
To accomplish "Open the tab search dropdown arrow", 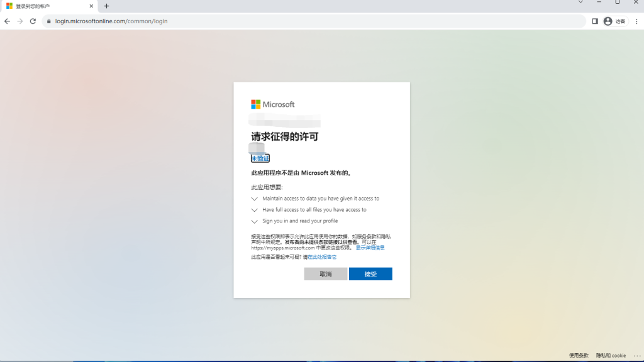I will coord(580,3).
